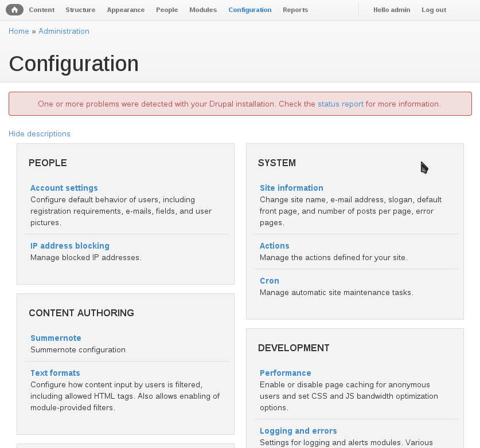Open the People menu item
480x448 pixels.
pyautogui.click(x=167, y=10)
